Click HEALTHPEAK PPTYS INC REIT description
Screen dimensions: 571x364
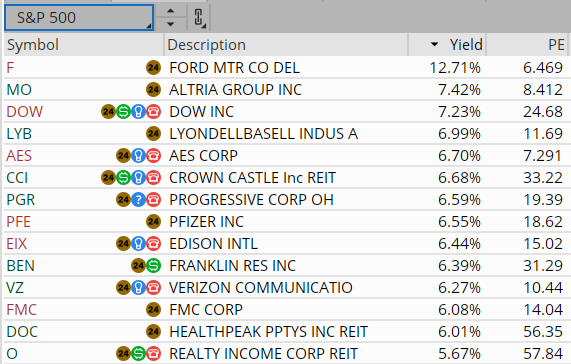click(x=269, y=332)
